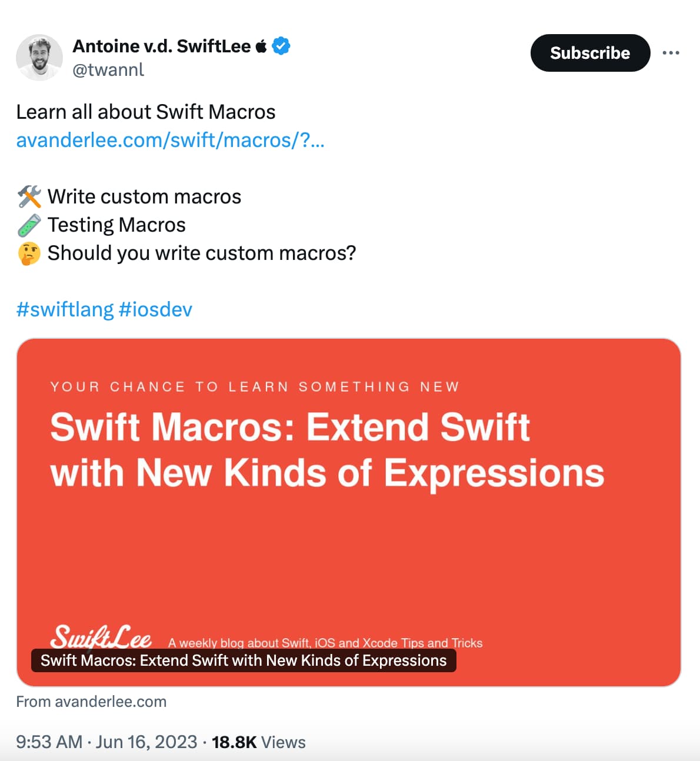Image resolution: width=700 pixels, height=761 pixels.
Task: Click the SwiftLee logo on the card image
Action: tap(101, 636)
